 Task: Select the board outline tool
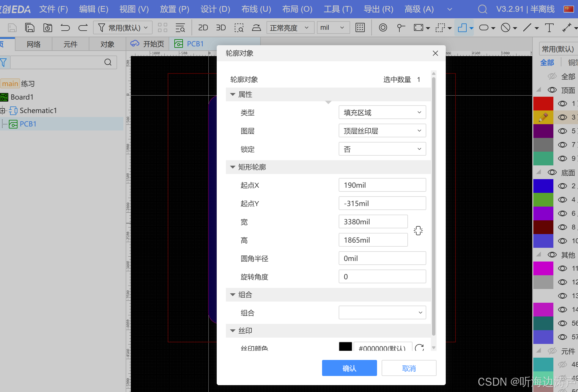pyautogui.click(x=462, y=28)
